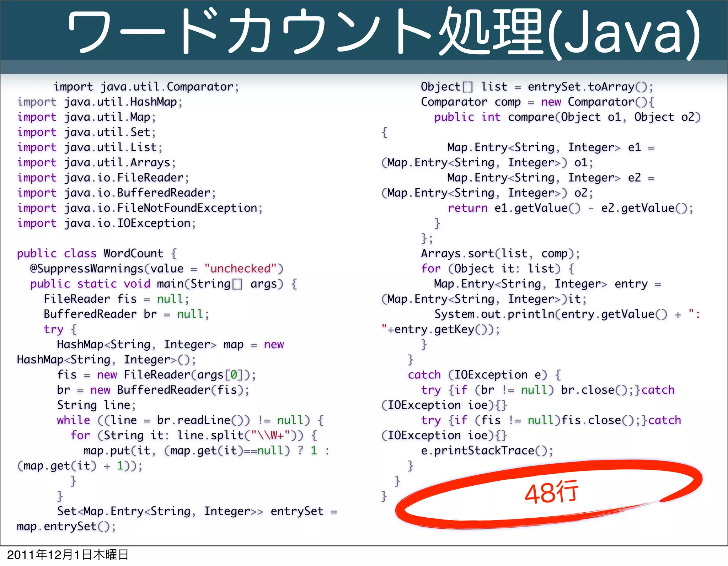Click 'br = new BufferedReader(fis);' line
This screenshot has height=566, width=728.
tap(153, 390)
